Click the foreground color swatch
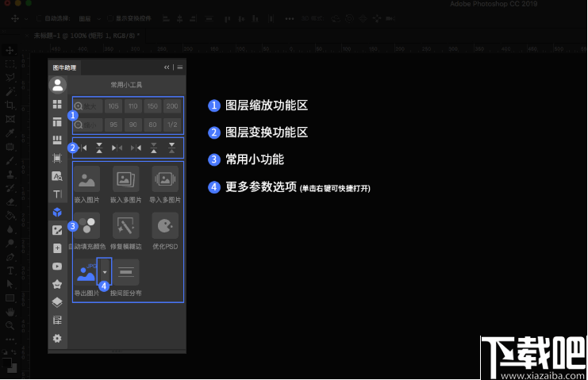 [7, 363]
